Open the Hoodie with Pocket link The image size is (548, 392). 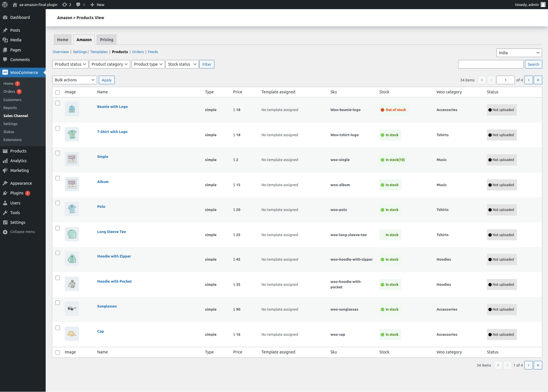114,281
